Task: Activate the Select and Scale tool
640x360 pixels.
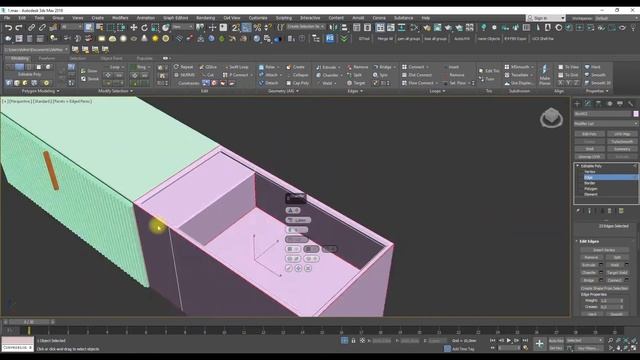Action: tap(155, 28)
